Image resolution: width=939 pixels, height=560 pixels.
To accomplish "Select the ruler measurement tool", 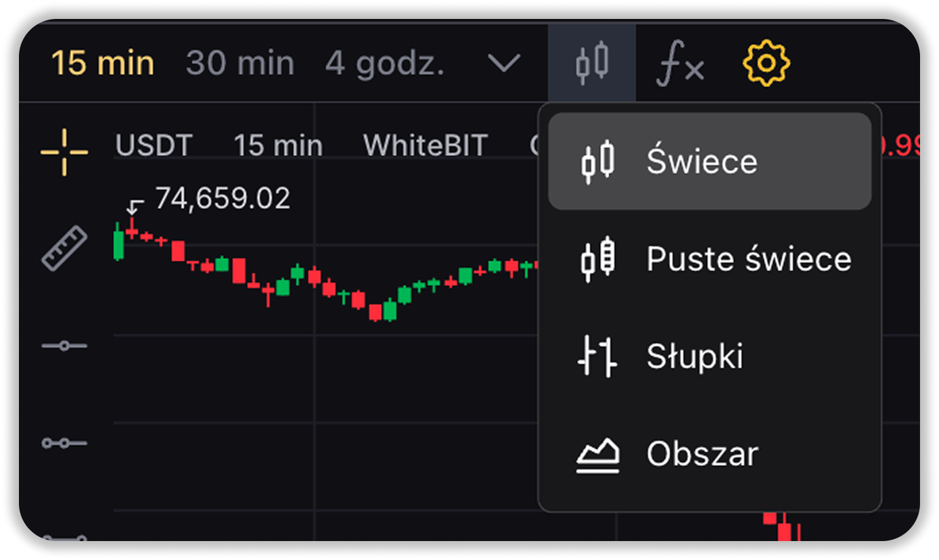I will pos(65,248).
